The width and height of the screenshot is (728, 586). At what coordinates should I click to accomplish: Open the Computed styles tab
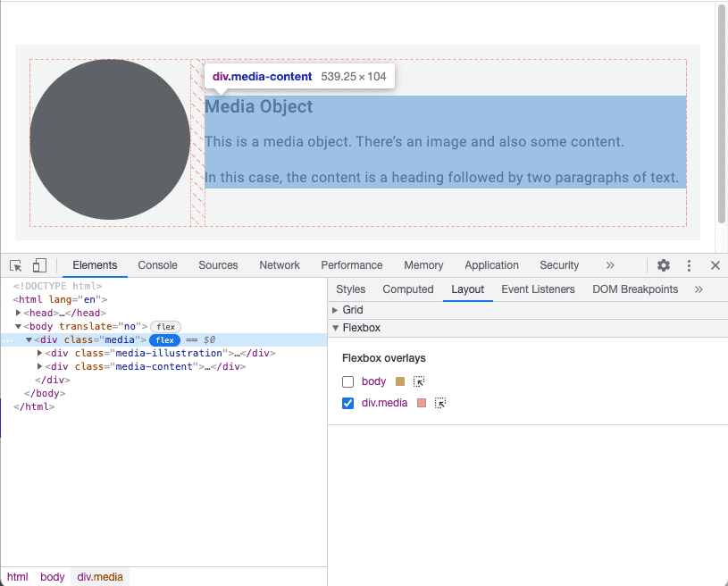408,289
